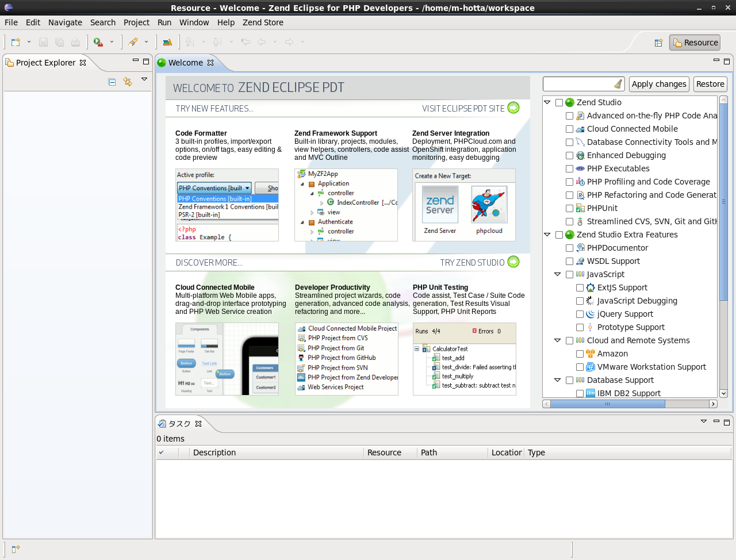Collapse the JavaScript tree group
Viewport: 736px width, 560px height.
[x=558, y=274]
